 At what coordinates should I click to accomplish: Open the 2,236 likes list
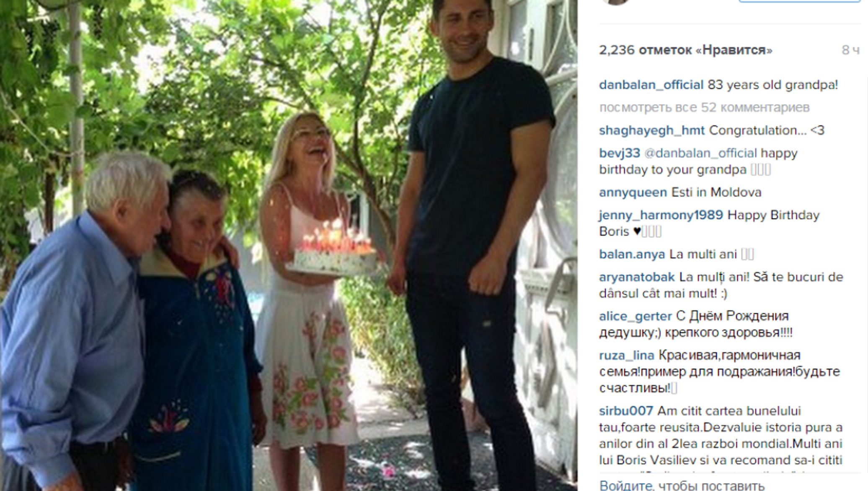(x=686, y=50)
